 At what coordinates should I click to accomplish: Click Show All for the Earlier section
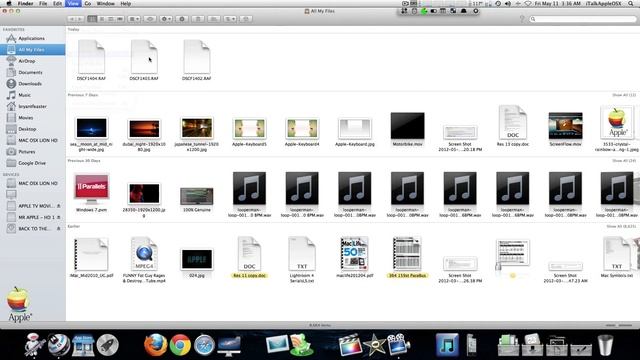[x=621, y=226]
